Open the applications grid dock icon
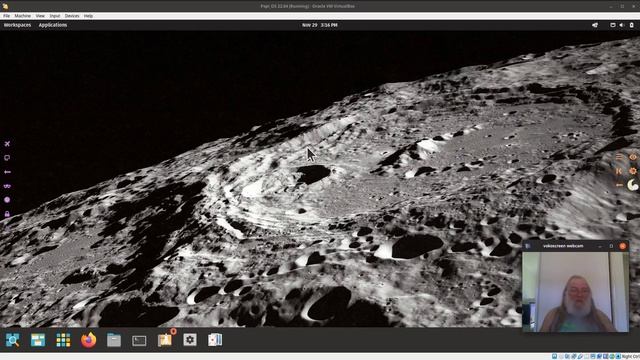 point(63,340)
